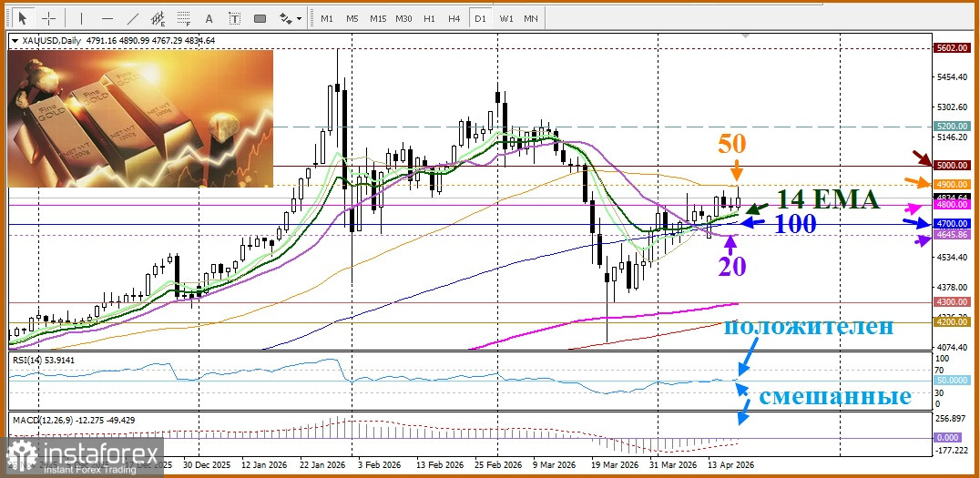Click the RSI(14) 53.9141 indicator label

[x=42, y=361]
